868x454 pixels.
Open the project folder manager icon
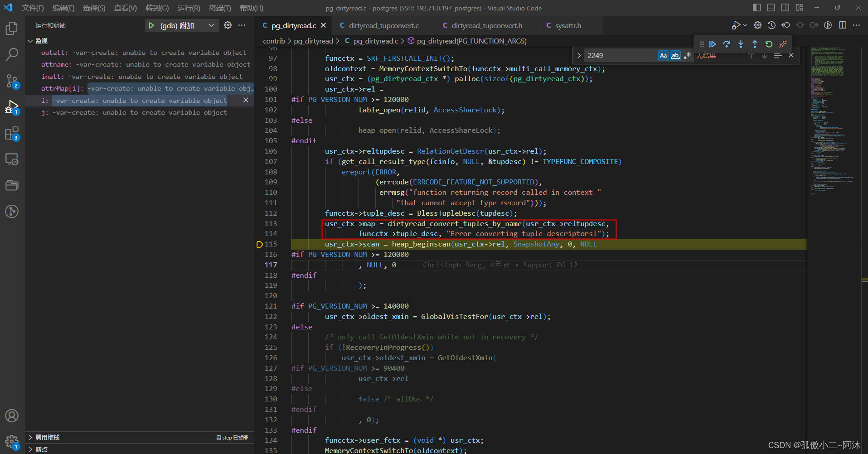pyautogui.click(x=12, y=185)
